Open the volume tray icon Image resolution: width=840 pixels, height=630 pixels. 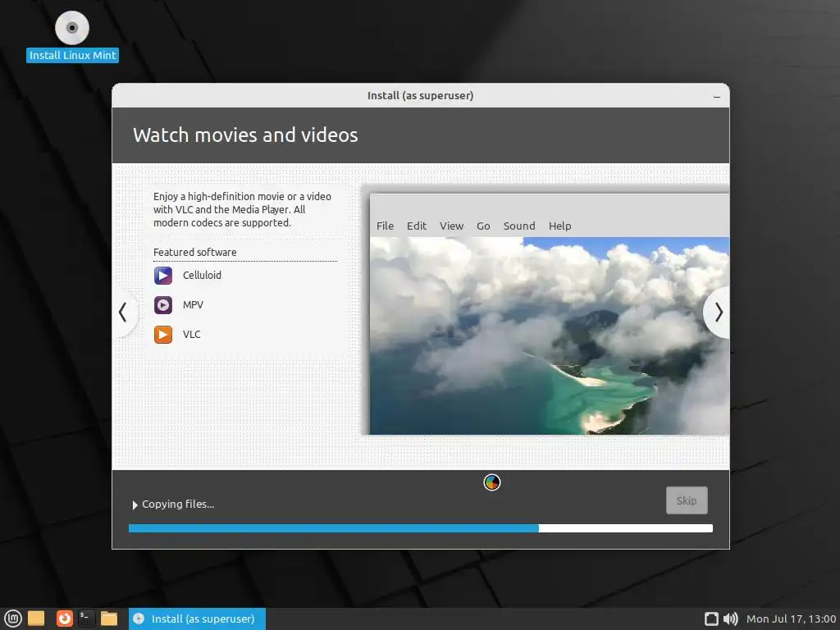(x=731, y=619)
